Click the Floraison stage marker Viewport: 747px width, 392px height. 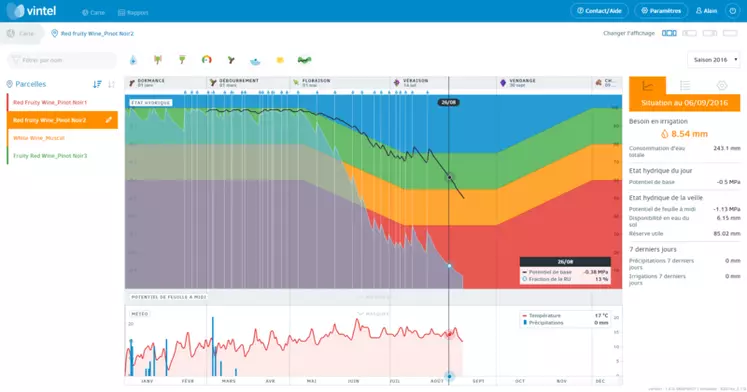point(316,83)
